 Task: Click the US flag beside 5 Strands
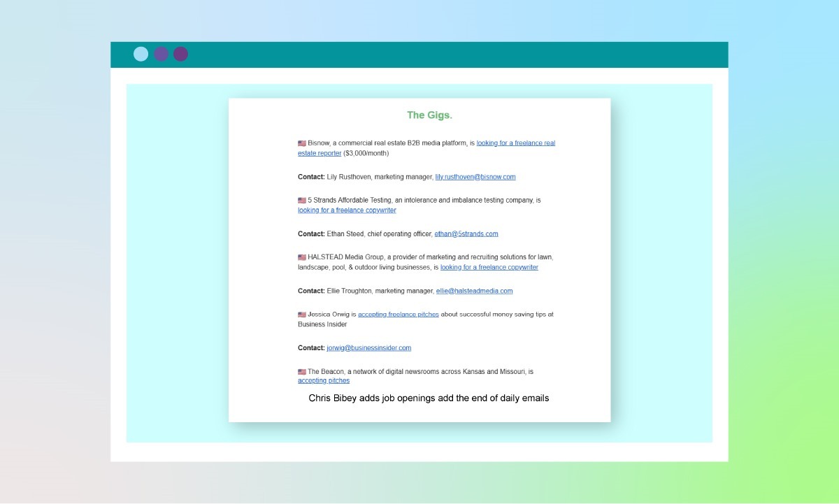click(x=302, y=201)
